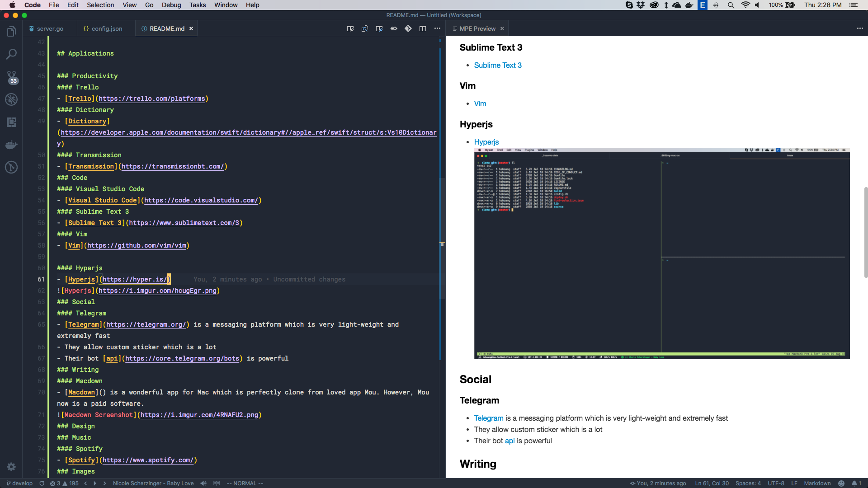Toggle file blame annotations eye icon
Viewport: 868px width, 488px height.
(394, 28)
